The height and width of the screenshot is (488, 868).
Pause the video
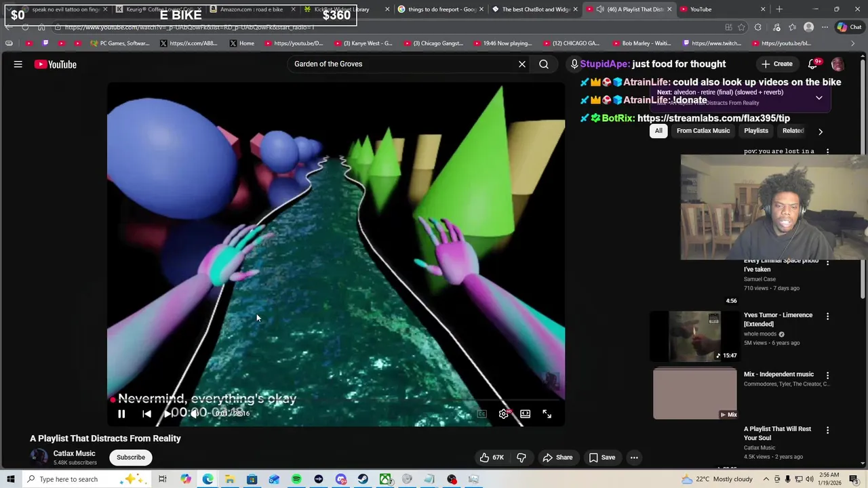[121, 413]
